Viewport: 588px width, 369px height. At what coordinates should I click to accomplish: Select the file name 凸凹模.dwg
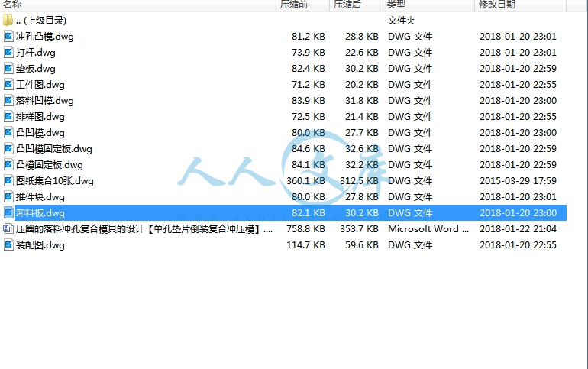[x=40, y=133]
